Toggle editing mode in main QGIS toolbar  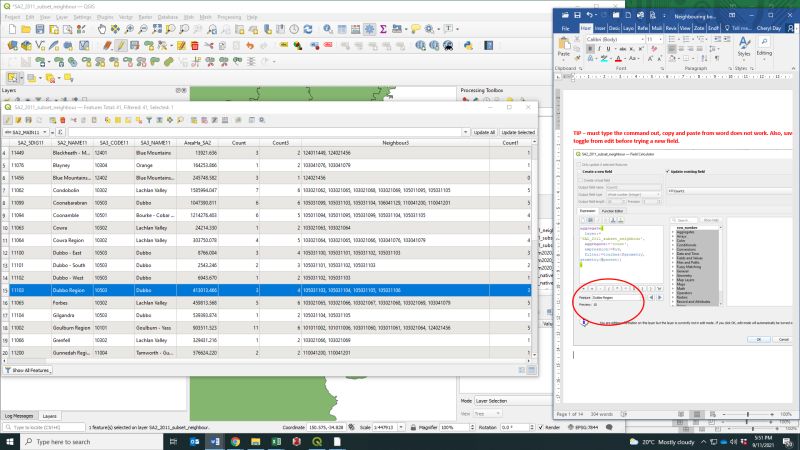[121, 46]
